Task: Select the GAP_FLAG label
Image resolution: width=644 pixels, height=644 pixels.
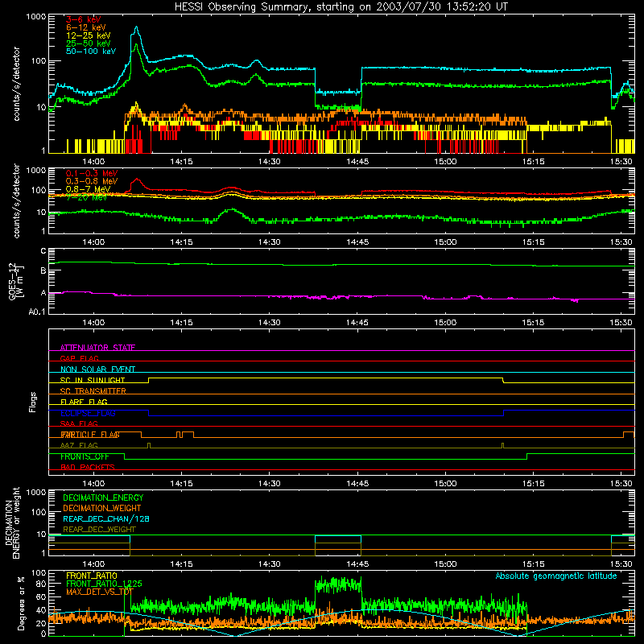Action: point(79,358)
